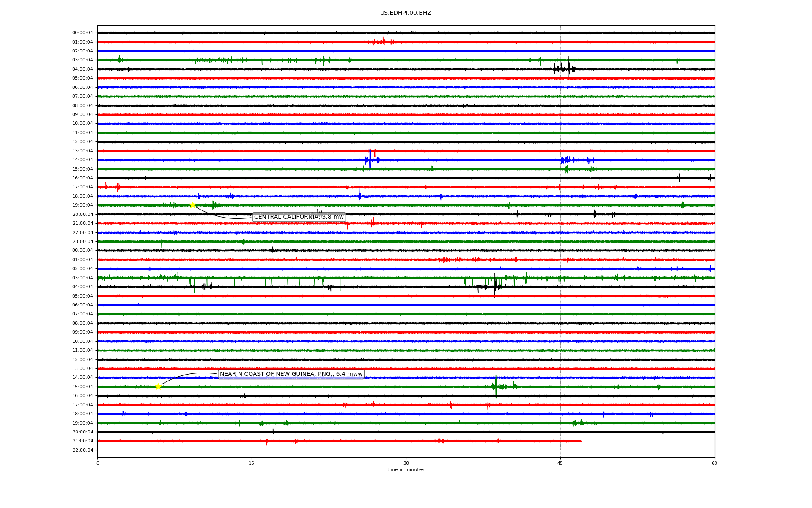
Task: Click the x-axis tick label "30"
Action: pyautogui.click(x=406, y=463)
